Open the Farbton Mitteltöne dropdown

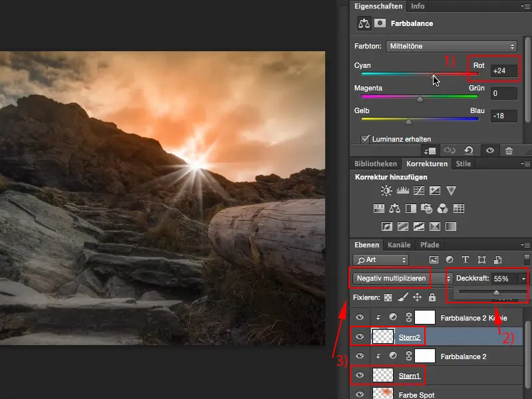click(x=452, y=47)
